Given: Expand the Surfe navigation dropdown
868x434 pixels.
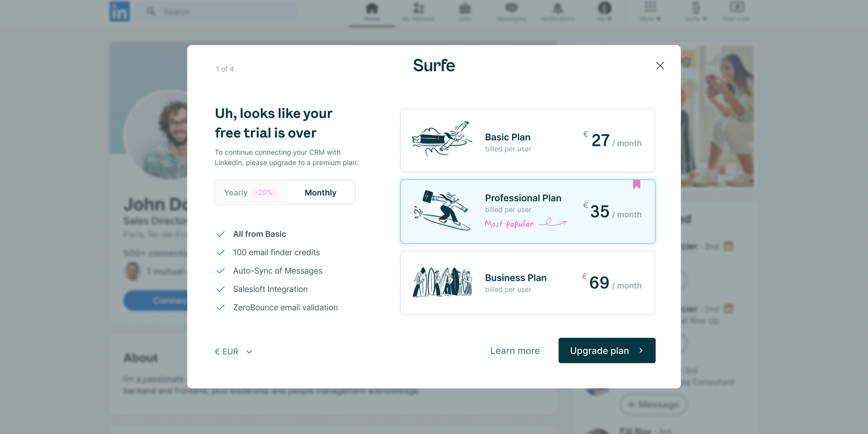Looking at the screenshot, I should [x=696, y=12].
